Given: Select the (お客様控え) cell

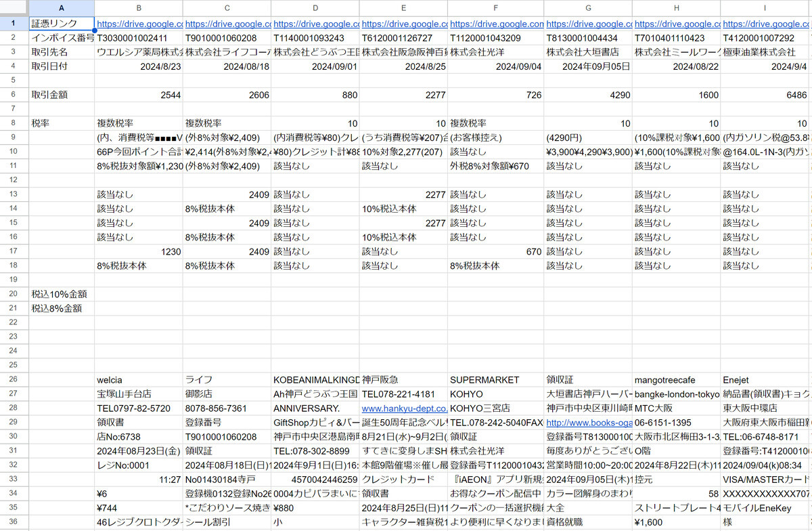Looking at the screenshot, I should click(496, 138).
